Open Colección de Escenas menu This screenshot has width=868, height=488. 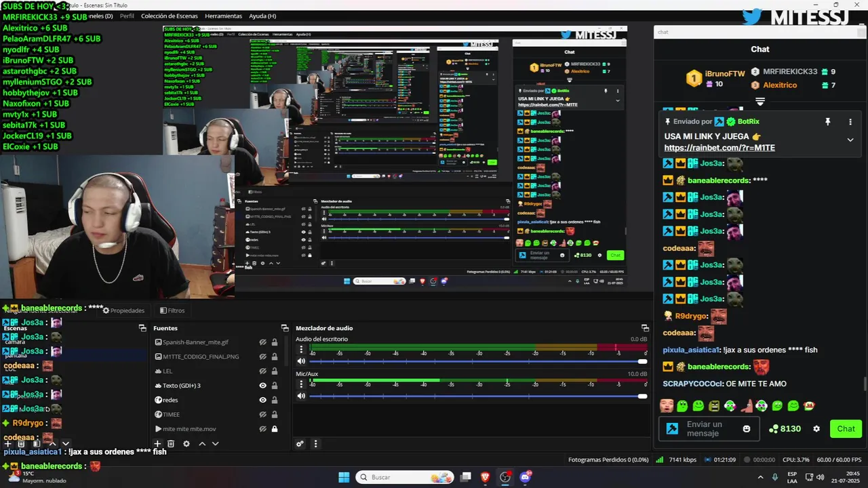pos(170,16)
